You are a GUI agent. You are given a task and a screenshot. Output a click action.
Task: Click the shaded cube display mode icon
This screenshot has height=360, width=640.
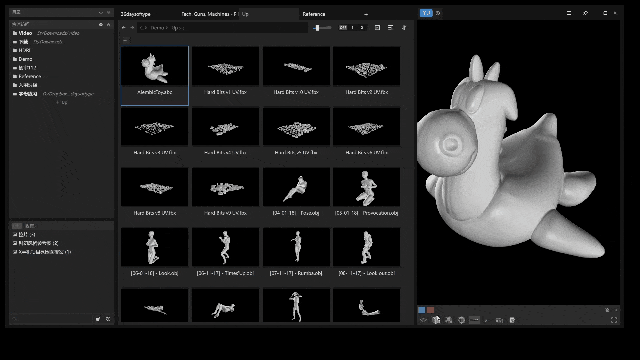tap(436, 320)
